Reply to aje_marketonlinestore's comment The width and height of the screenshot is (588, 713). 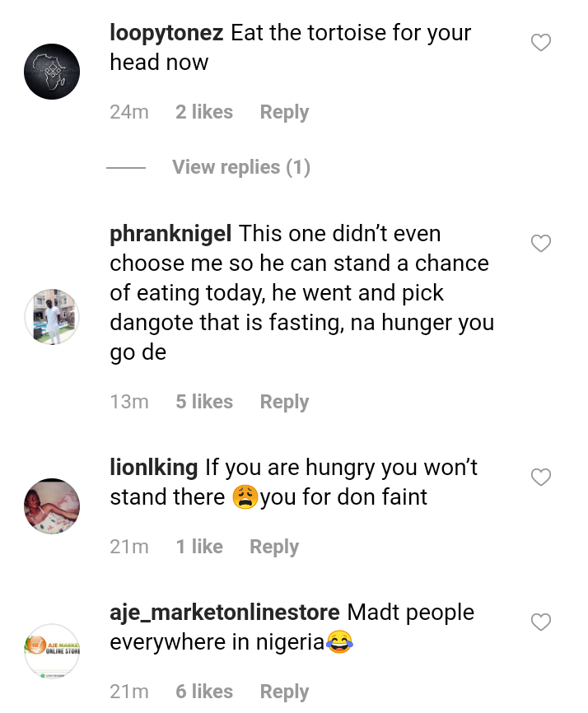click(284, 692)
